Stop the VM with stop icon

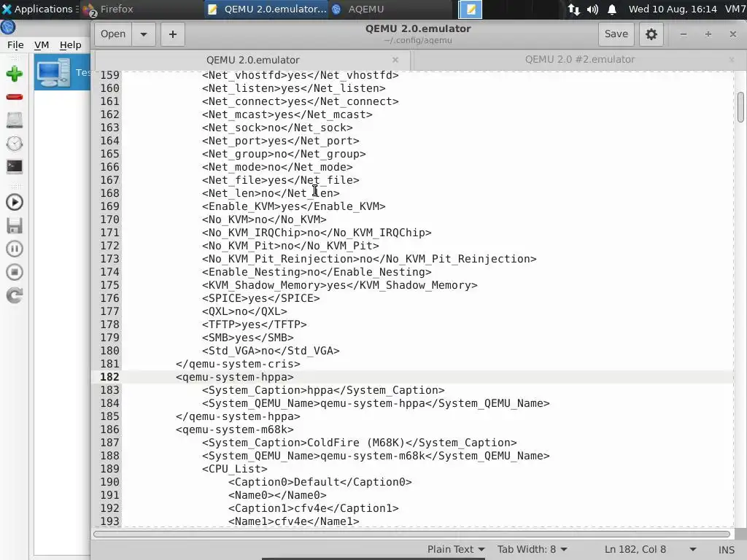(15, 272)
